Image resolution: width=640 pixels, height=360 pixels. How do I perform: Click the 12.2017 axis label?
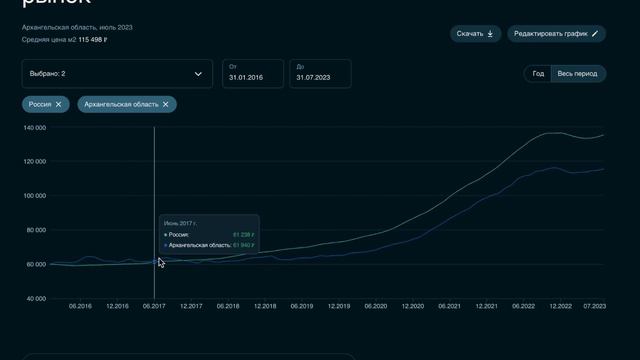click(x=191, y=306)
